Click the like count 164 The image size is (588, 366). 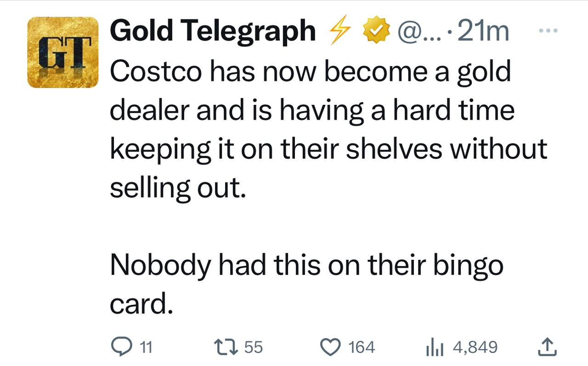click(x=362, y=347)
